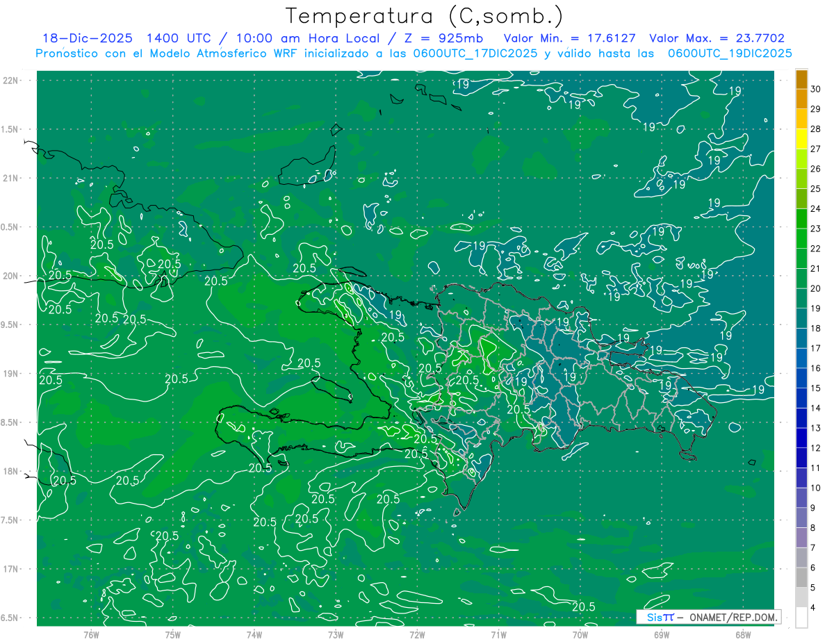Click the dark blue 12–13 colorbar swatch

(801, 438)
